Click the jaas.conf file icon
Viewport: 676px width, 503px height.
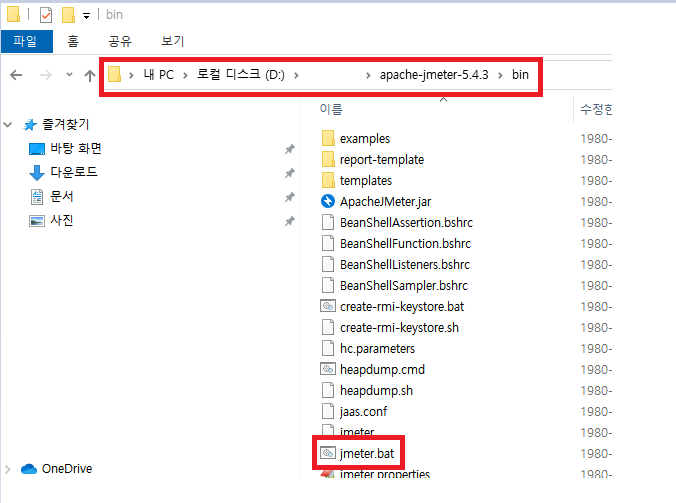tap(328, 412)
